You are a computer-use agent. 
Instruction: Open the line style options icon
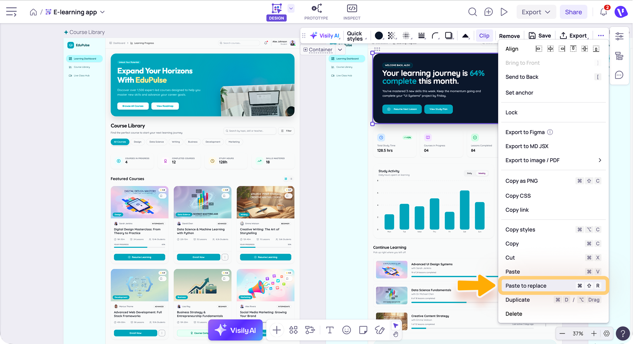421,36
